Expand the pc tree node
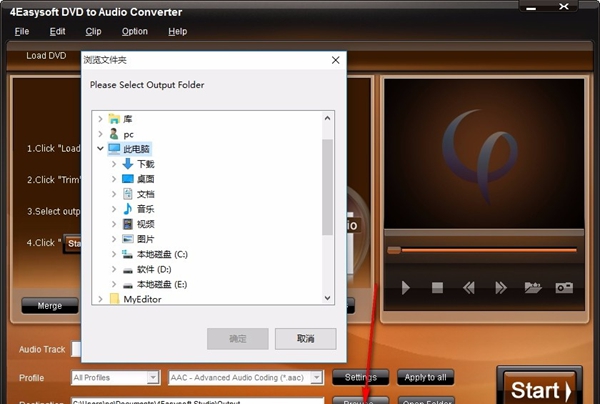Screen dimensions: 600x404 pos(100,134)
